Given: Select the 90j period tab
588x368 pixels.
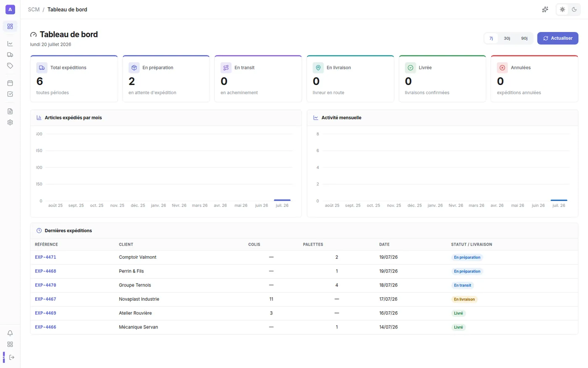Looking at the screenshot, I should (524, 38).
